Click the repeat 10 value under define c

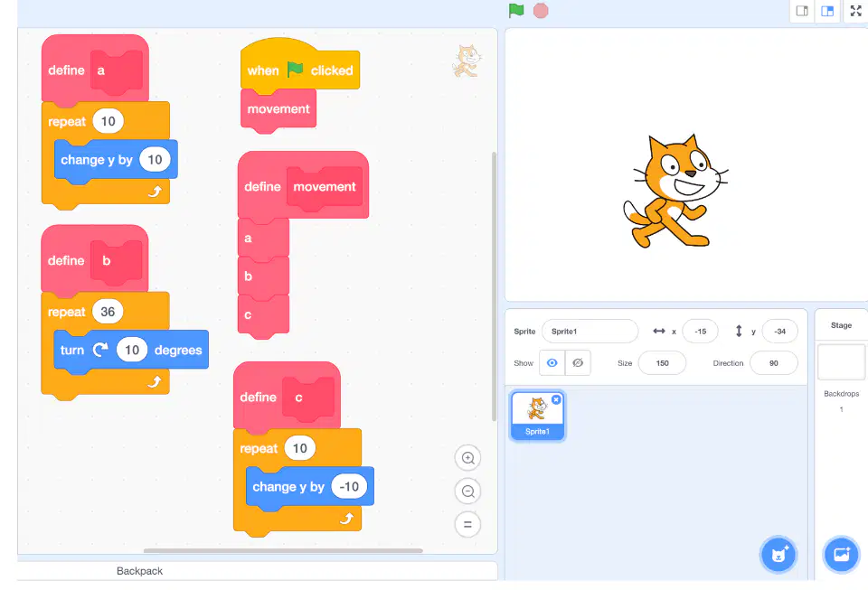(299, 448)
